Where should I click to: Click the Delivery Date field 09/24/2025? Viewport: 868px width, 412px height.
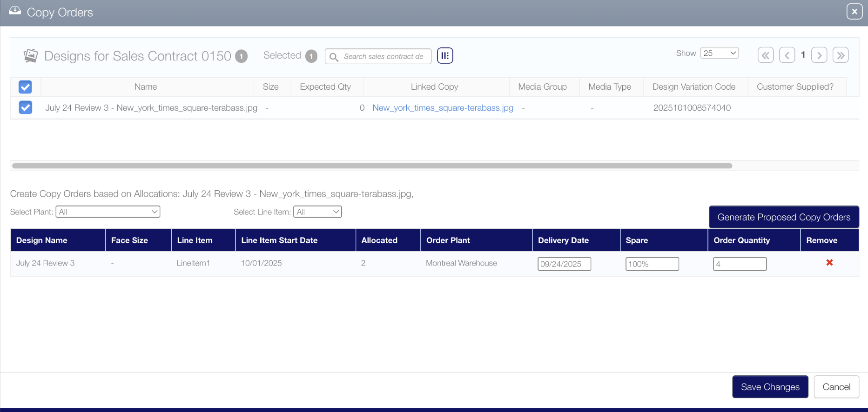coord(564,264)
